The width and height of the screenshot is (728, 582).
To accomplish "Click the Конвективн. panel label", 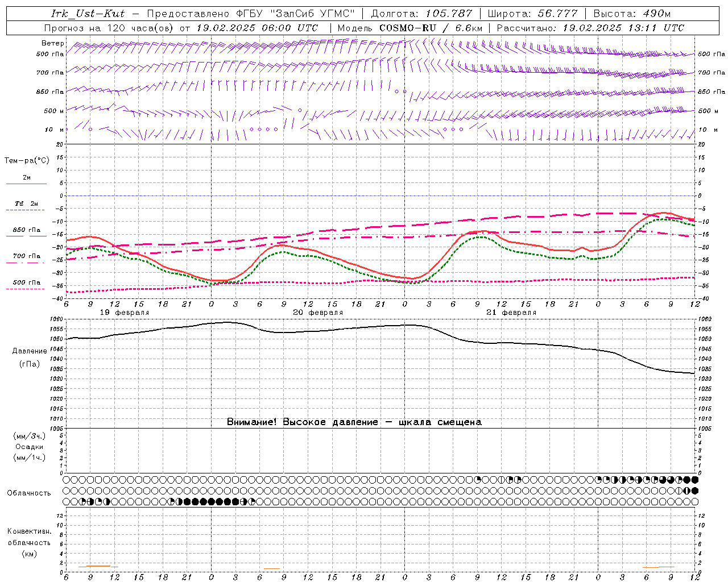I will (30, 531).
